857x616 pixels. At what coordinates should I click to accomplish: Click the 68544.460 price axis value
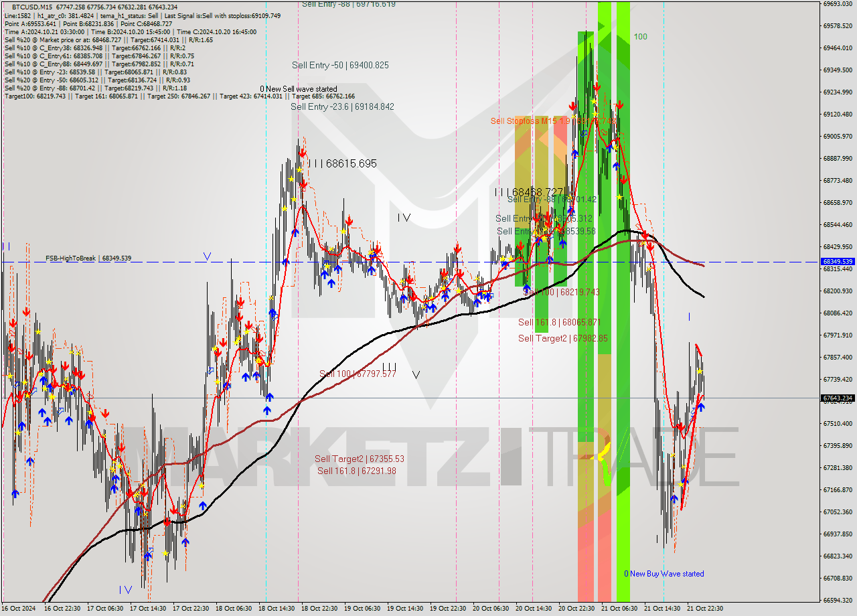pos(838,225)
